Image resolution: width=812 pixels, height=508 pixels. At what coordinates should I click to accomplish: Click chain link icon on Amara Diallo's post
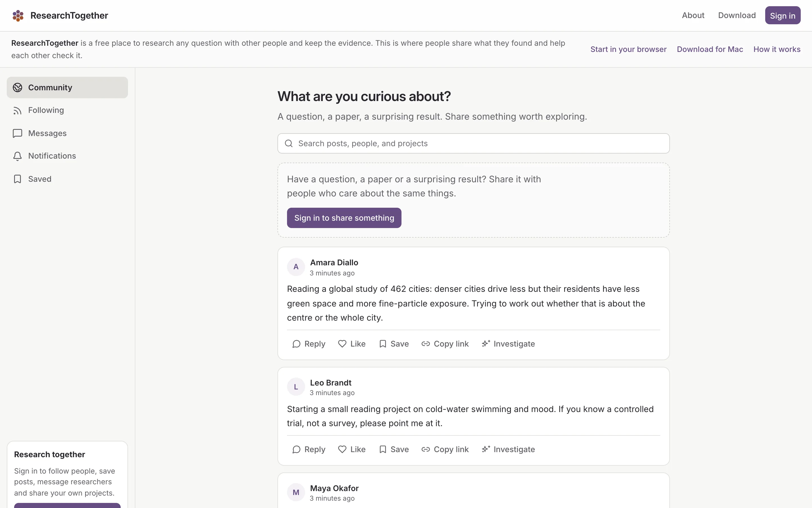click(x=425, y=344)
